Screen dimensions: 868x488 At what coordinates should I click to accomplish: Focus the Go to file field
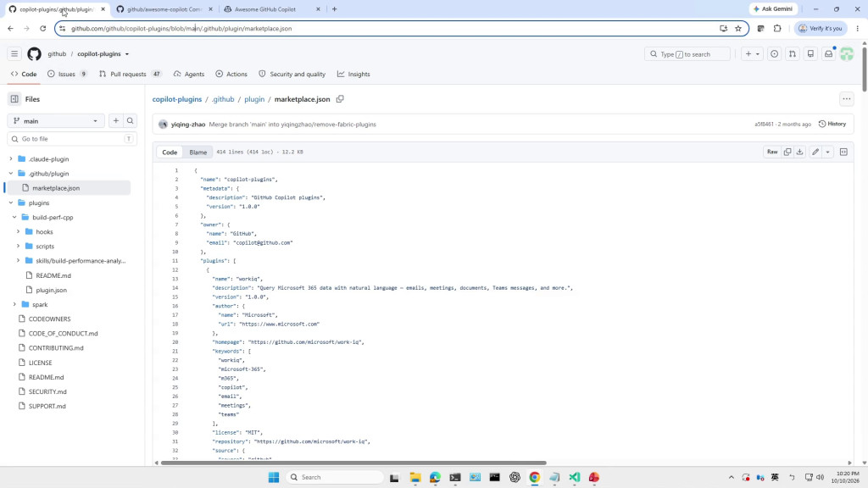coord(72,139)
